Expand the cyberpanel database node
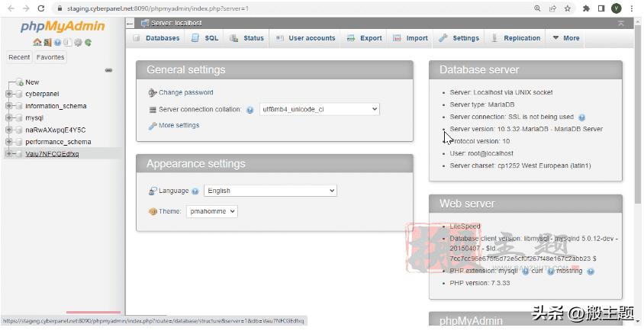Image resolution: width=644 pixels, height=331 pixels. click(x=8, y=94)
